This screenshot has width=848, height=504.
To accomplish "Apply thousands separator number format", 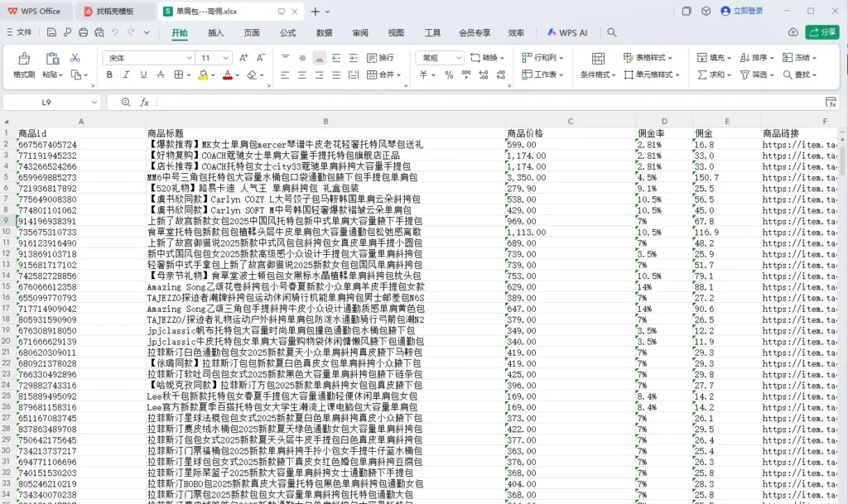I will click(x=466, y=74).
